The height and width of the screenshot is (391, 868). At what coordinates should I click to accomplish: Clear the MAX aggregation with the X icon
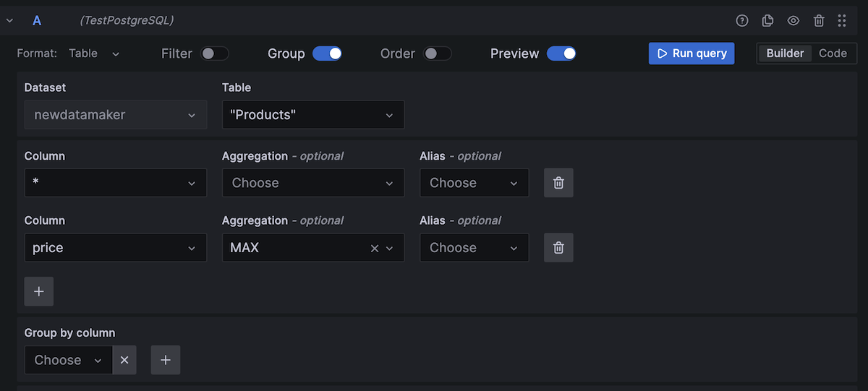[x=375, y=248]
